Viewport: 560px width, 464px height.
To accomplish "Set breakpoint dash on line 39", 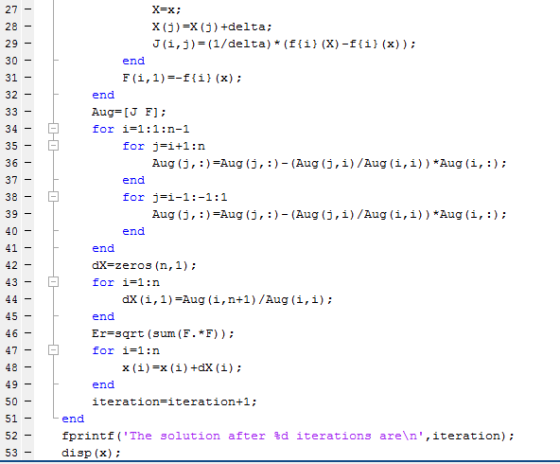I will [28, 214].
